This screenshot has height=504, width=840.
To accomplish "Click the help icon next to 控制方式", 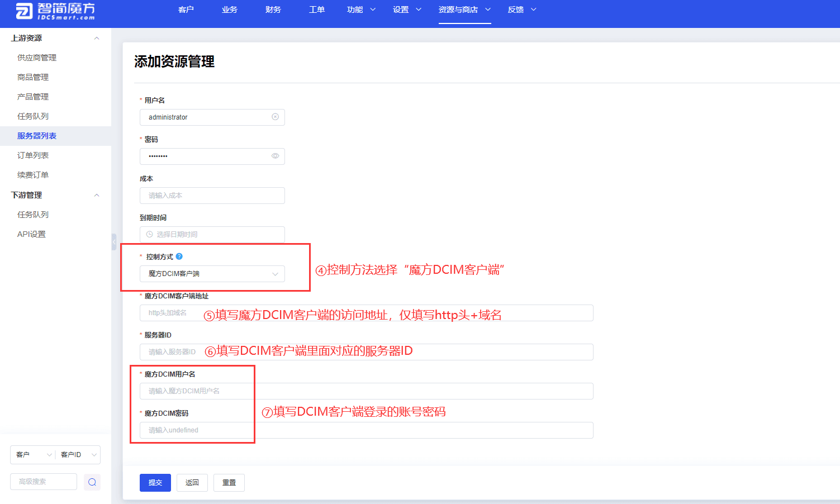I will (x=179, y=256).
